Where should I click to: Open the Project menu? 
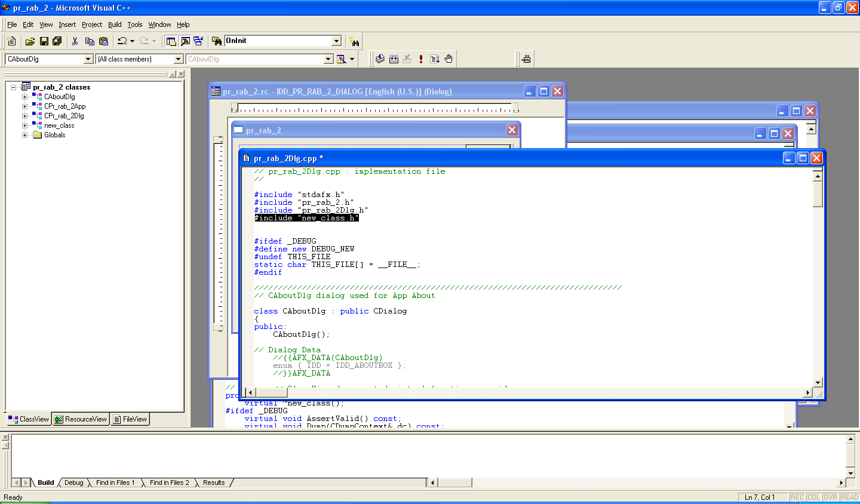click(x=92, y=24)
